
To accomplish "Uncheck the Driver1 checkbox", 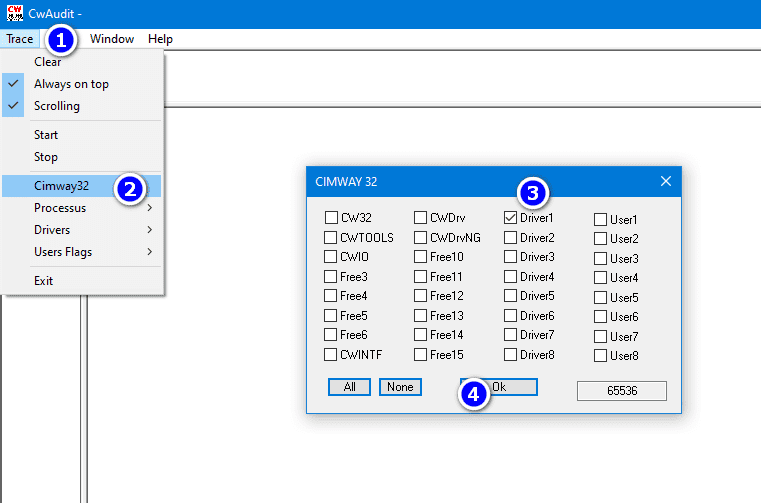I will [511, 217].
